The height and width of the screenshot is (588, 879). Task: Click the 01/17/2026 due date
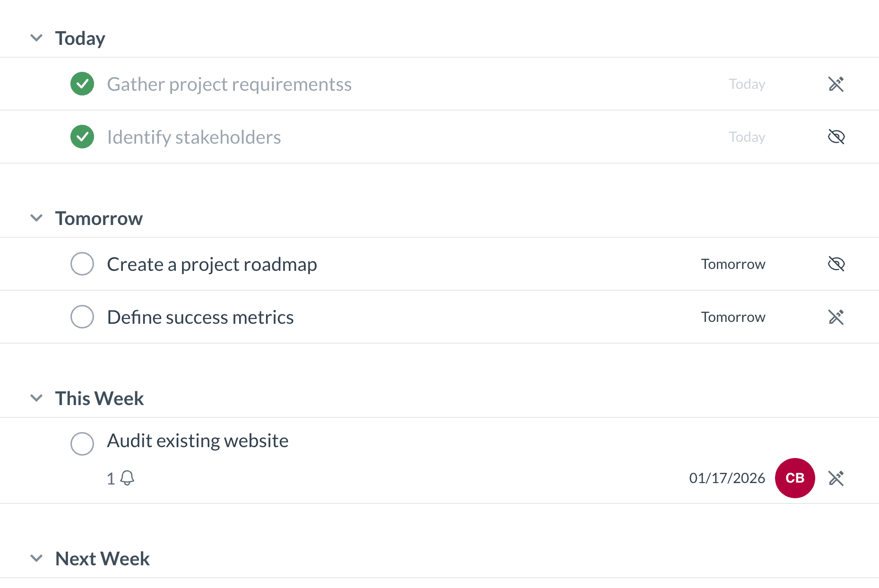click(727, 478)
